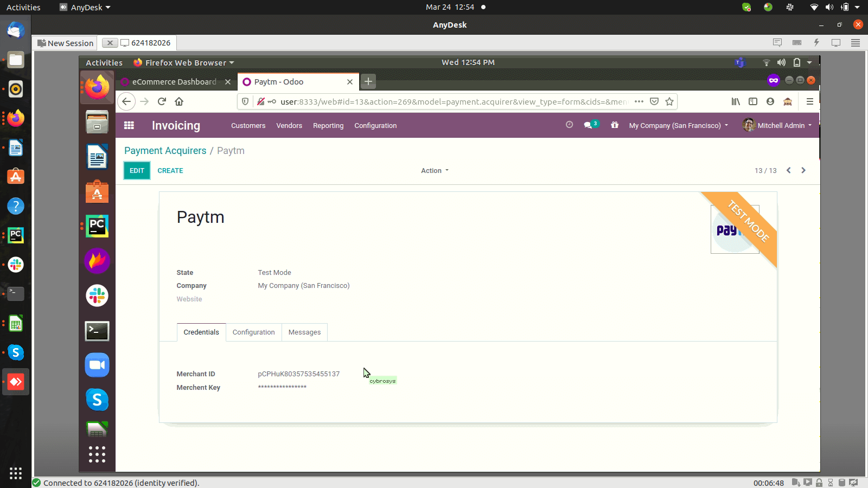Open the Odoo apps grid menu
This screenshot has height=488, width=868.
(129, 125)
